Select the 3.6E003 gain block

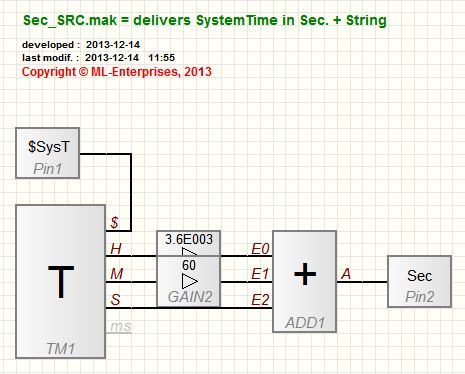[x=189, y=243]
